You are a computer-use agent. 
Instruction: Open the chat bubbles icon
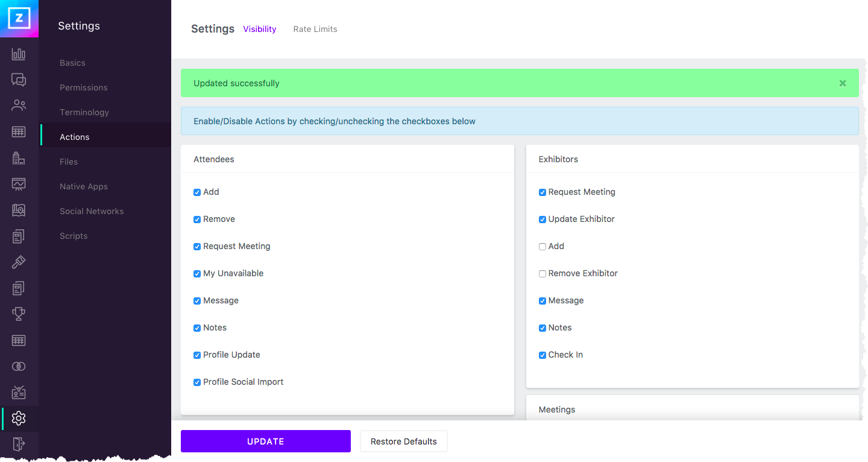[19, 80]
